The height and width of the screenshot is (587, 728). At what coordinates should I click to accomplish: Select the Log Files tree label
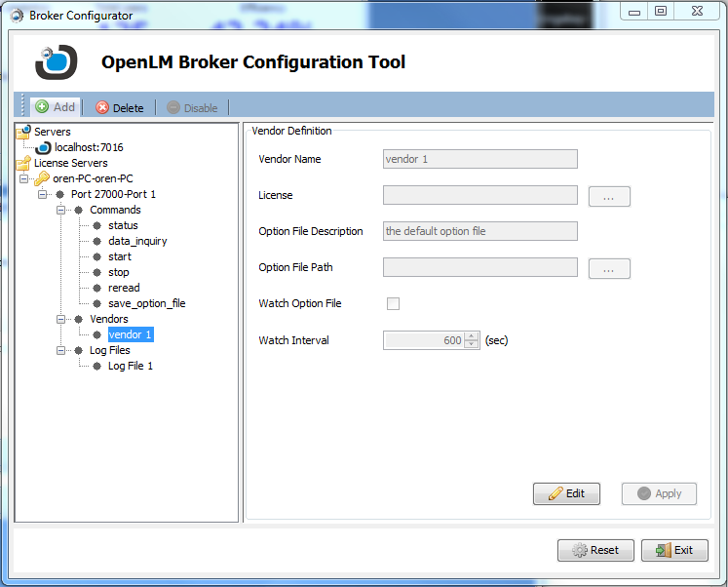click(109, 350)
